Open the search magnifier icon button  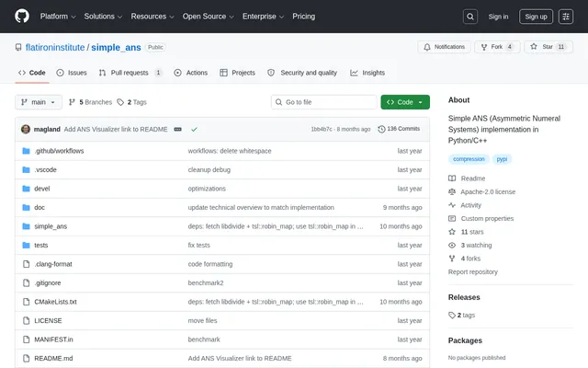point(469,17)
